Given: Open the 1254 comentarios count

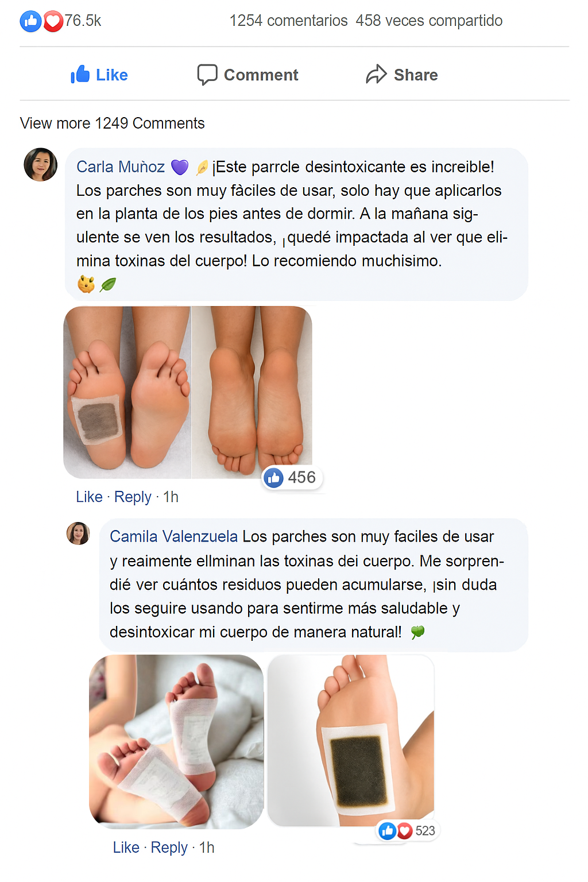Looking at the screenshot, I should click(288, 21).
